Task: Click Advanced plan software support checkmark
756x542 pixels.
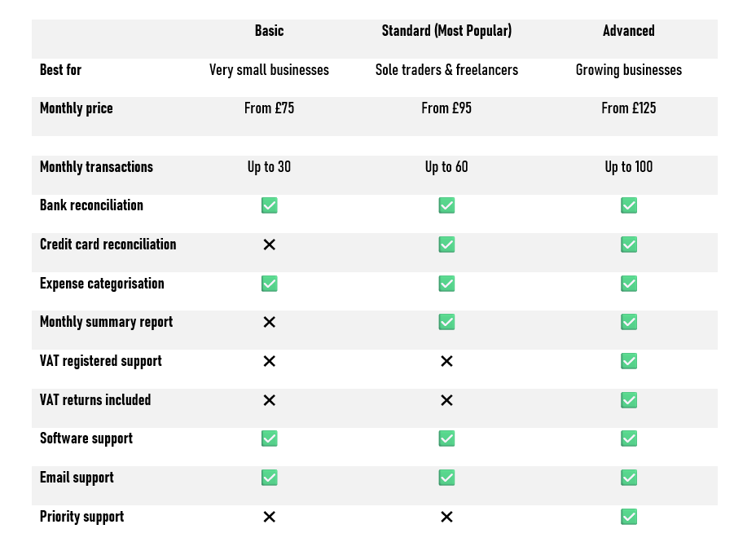Action: (x=628, y=438)
